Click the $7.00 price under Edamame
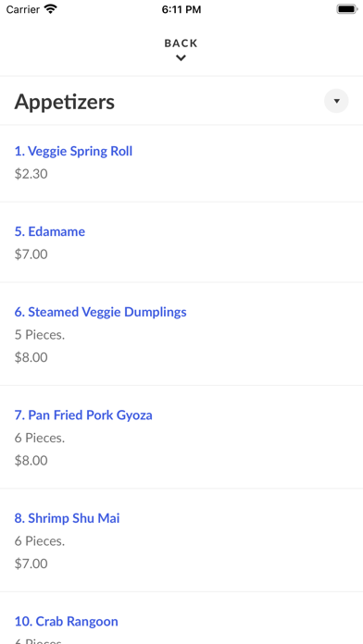This screenshot has width=363, height=644. tap(31, 254)
